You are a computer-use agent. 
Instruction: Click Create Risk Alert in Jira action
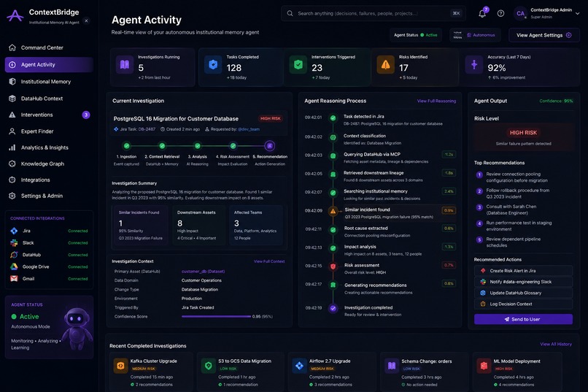tap(523, 271)
